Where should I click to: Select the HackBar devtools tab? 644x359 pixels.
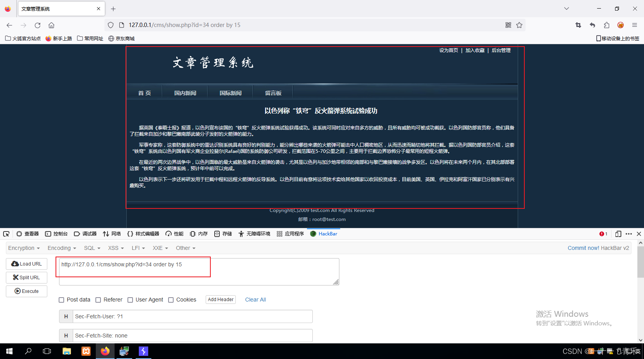coord(324,234)
